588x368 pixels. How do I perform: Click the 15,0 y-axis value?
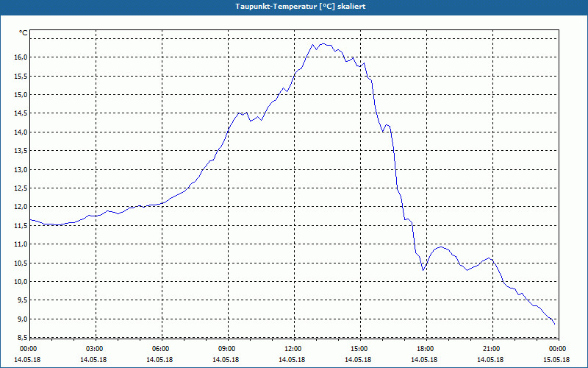[21, 95]
